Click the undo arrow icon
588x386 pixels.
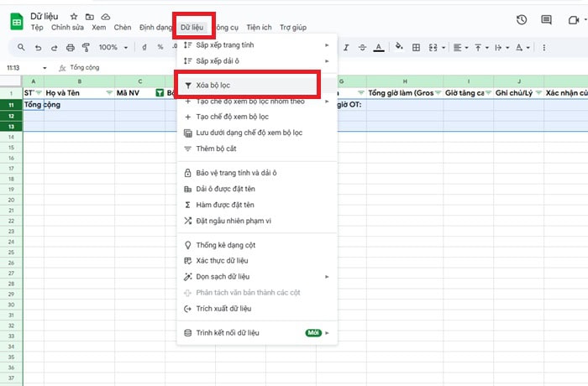38,48
